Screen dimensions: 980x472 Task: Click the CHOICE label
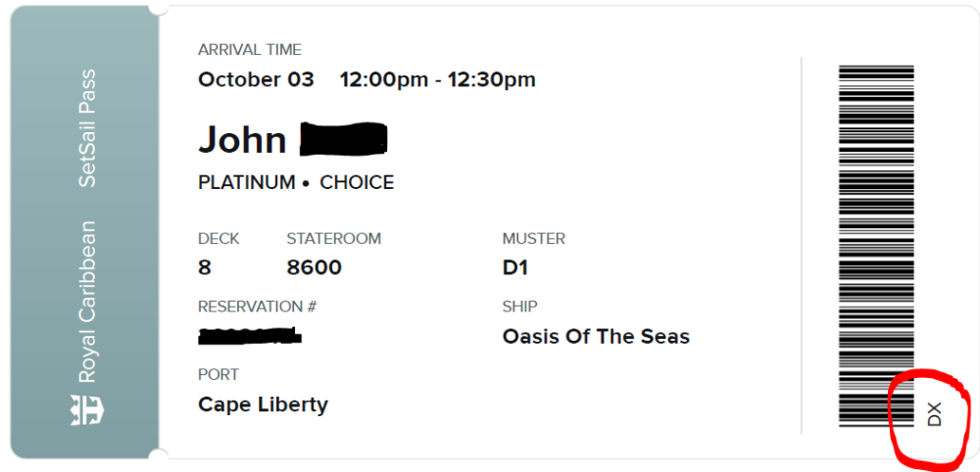[x=357, y=183]
